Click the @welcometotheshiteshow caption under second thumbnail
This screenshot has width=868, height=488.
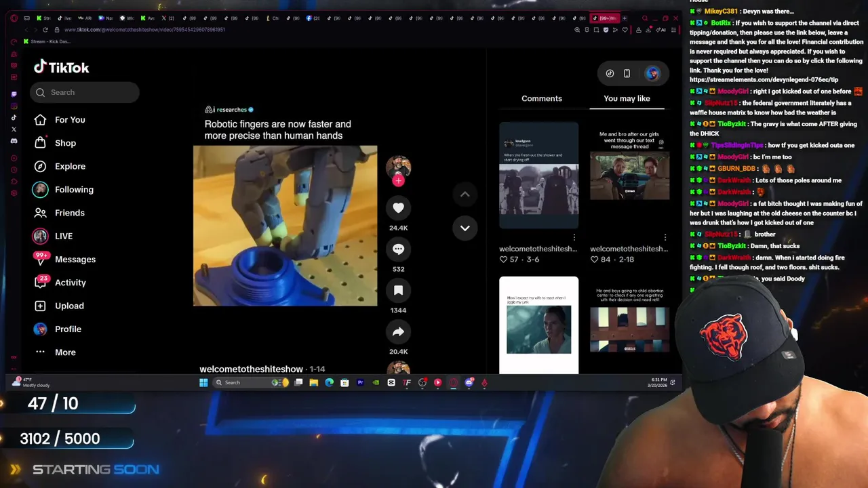click(629, 249)
